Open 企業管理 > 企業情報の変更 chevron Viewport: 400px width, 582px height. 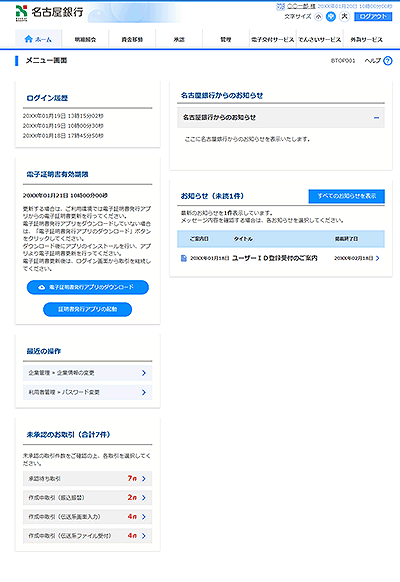click(x=144, y=373)
